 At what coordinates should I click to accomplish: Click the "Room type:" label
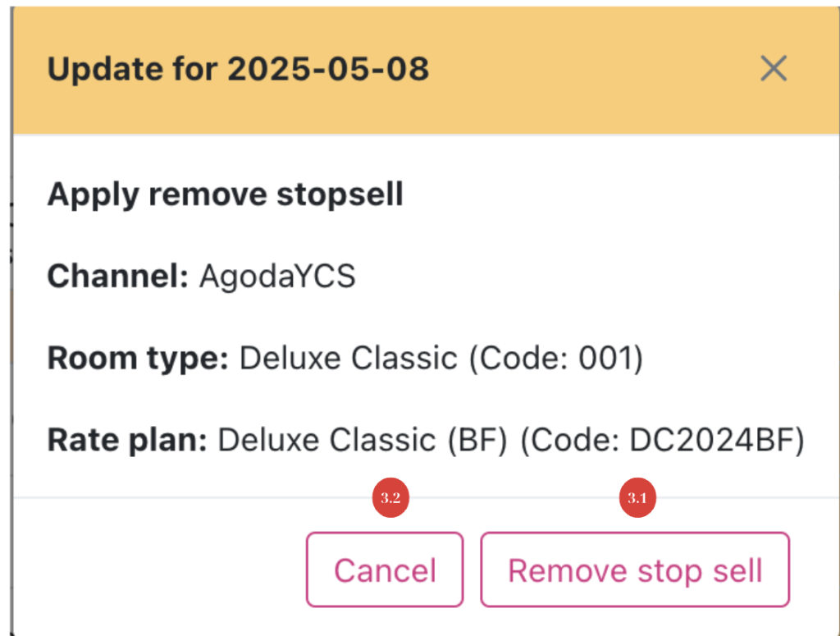tap(138, 359)
